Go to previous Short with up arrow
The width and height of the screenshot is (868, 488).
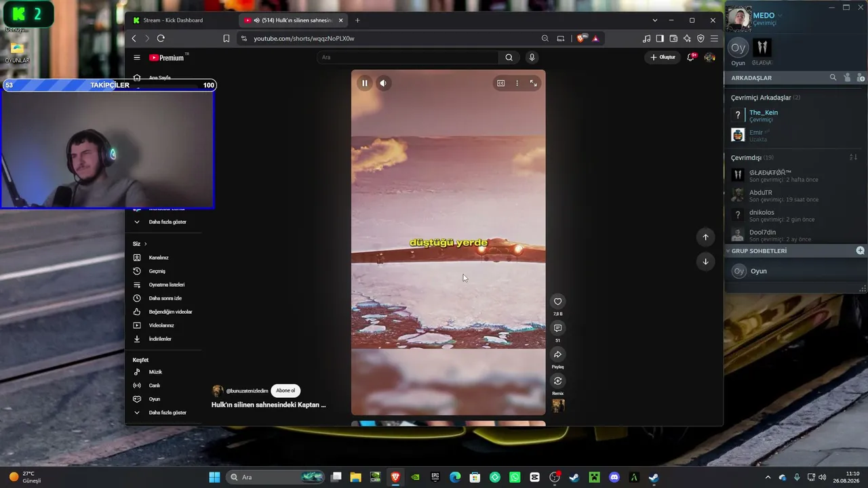(x=705, y=237)
